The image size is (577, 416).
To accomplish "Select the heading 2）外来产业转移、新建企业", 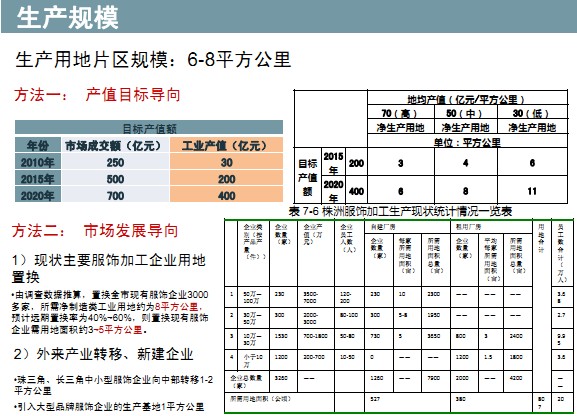I will (103, 354).
